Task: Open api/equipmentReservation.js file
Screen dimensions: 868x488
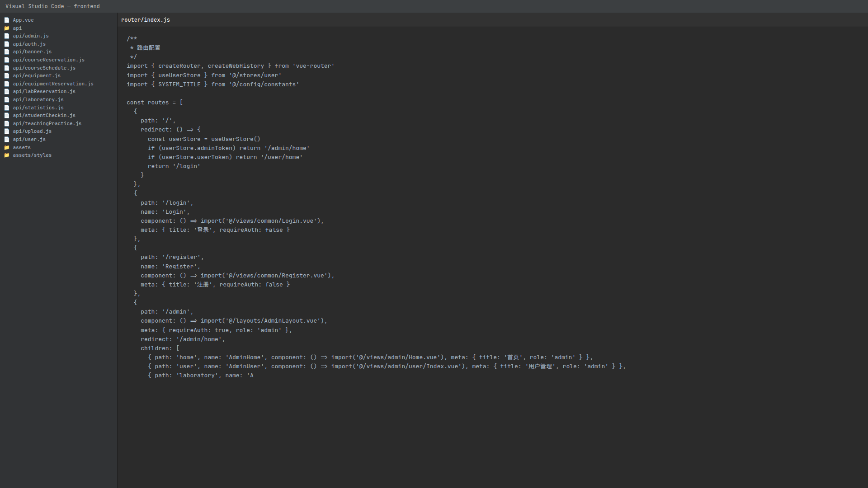Action: coord(53,84)
